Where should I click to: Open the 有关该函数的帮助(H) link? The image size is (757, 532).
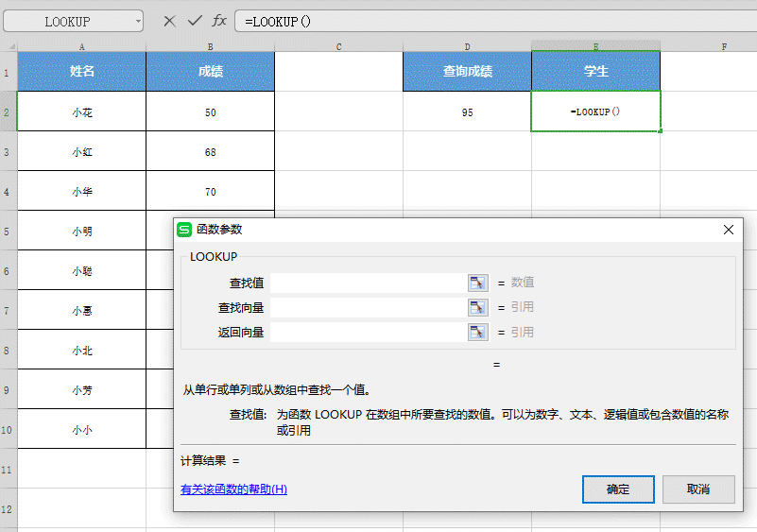[x=233, y=489]
